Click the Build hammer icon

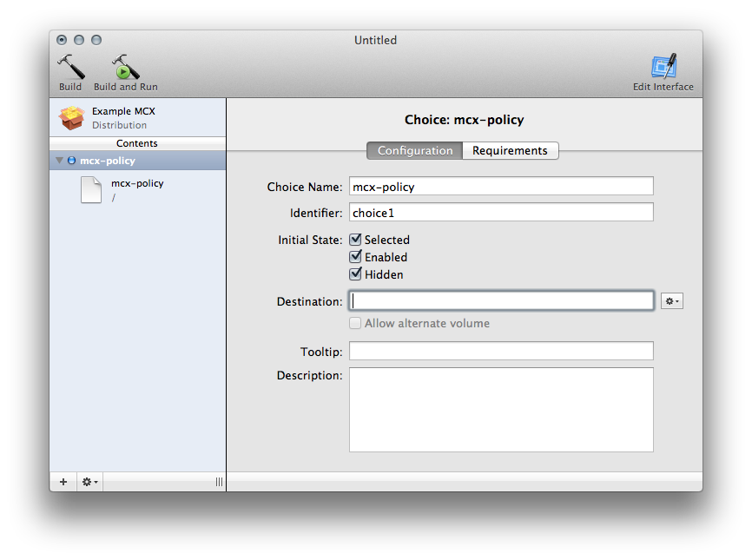tap(70, 67)
